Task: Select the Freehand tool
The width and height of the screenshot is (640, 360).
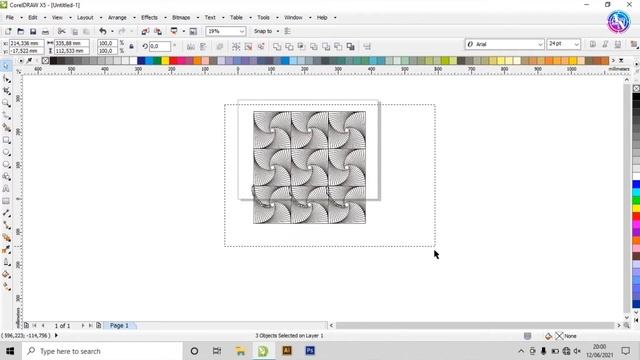Action: tap(6, 115)
